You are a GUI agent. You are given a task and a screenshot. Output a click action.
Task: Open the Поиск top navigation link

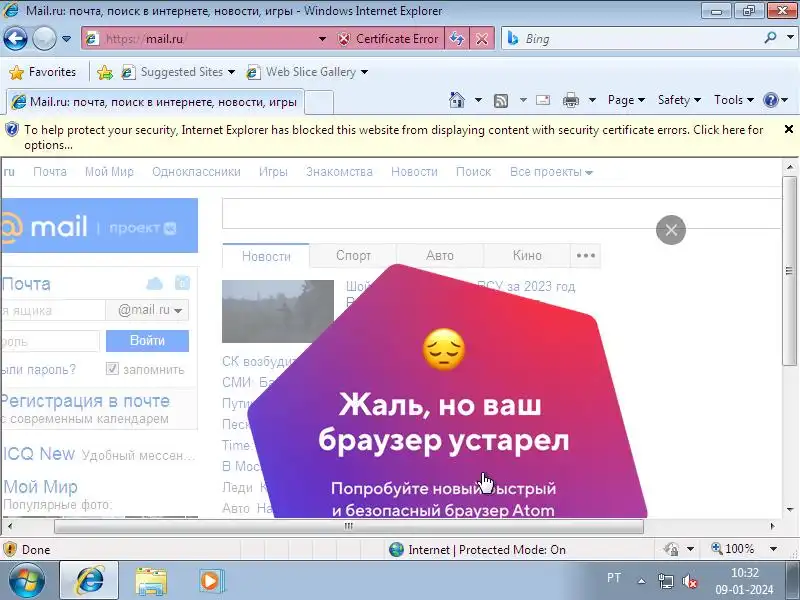[473, 171]
